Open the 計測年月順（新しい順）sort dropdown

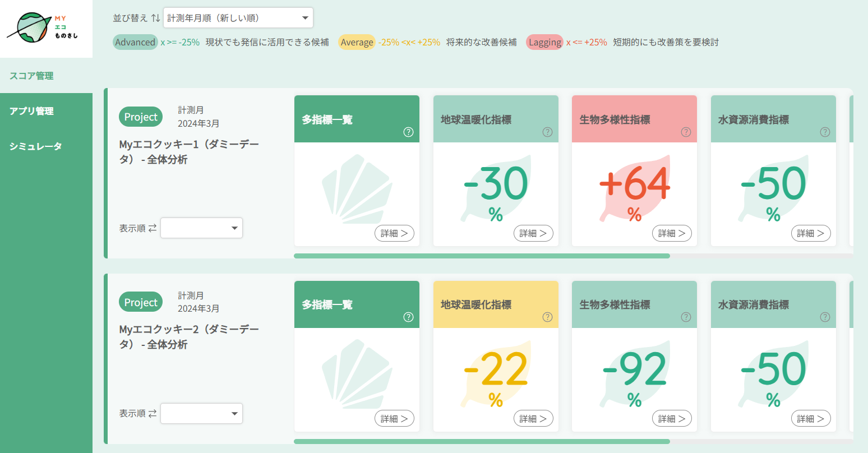coord(238,18)
